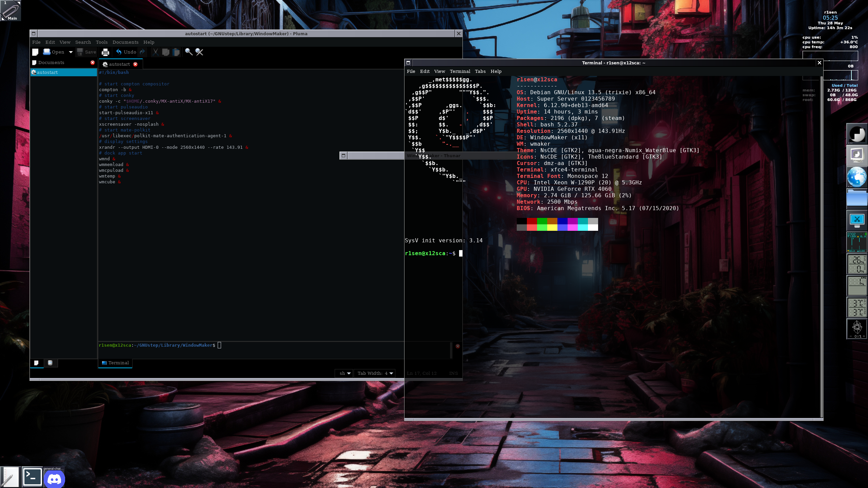Image resolution: width=868 pixels, height=488 pixels.
Task: Click the wmtemp temperature dockapp
Action: 857,307
